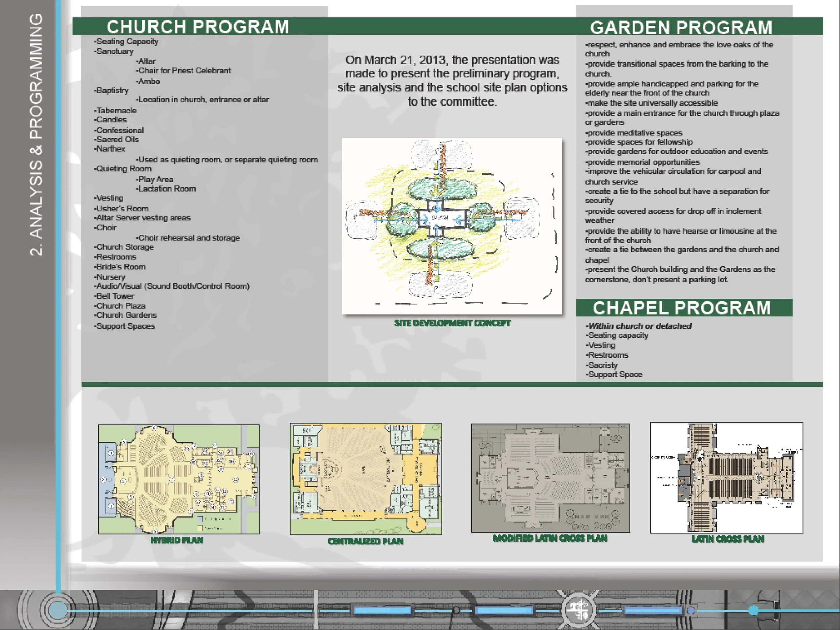Open the Centralized Plan floor plan image
The width and height of the screenshot is (840, 630).
366,479
